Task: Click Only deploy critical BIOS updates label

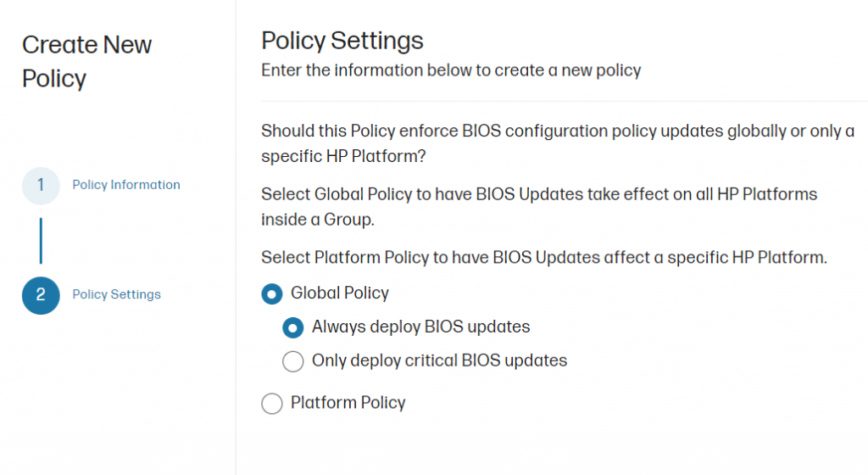Action: [x=439, y=360]
